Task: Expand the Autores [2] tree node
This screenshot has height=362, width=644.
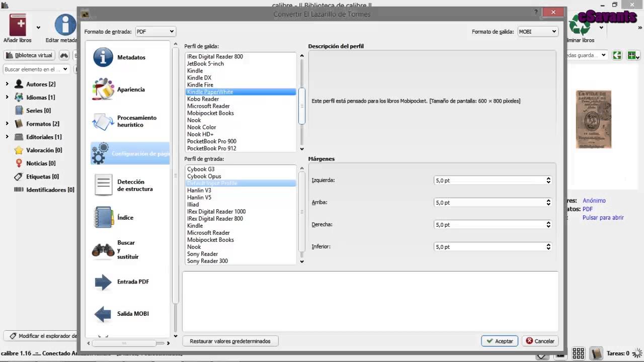Action: pyautogui.click(x=7, y=84)
